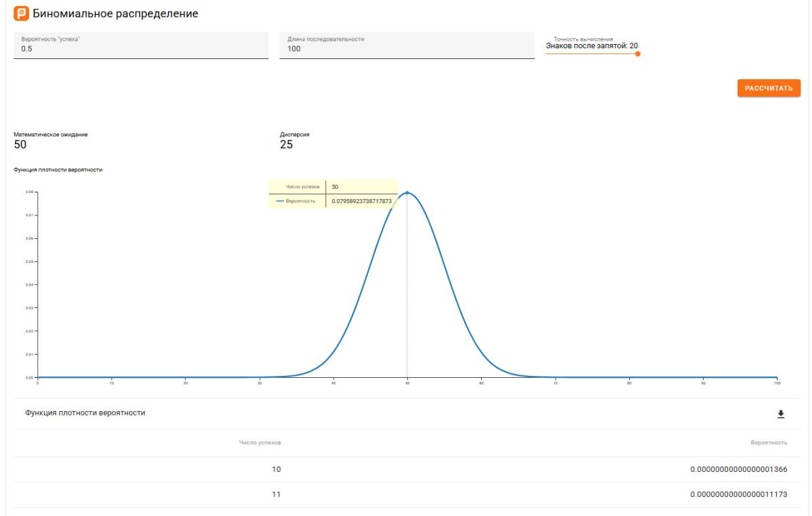Click tooltip probability value 0.07958923738717873

click(361, 201)
